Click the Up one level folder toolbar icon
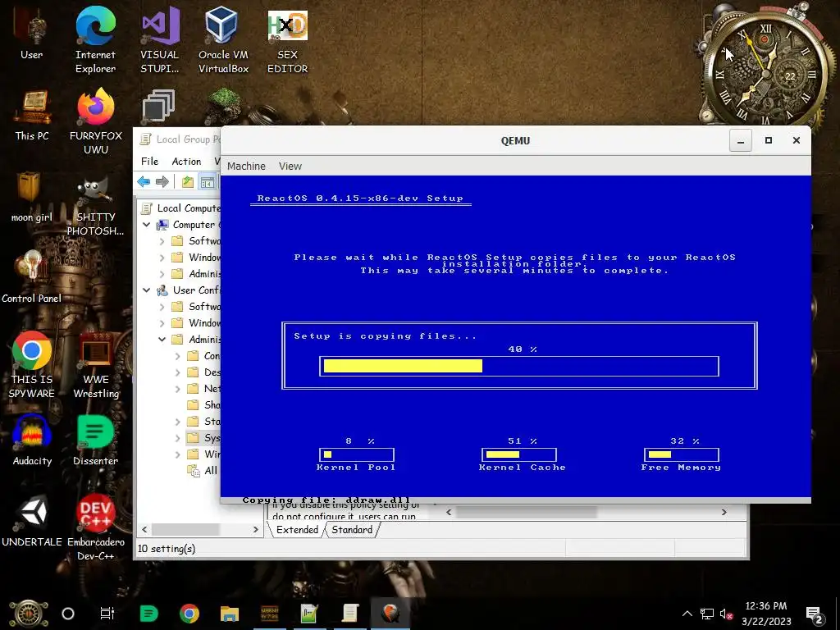 [188, 181]
